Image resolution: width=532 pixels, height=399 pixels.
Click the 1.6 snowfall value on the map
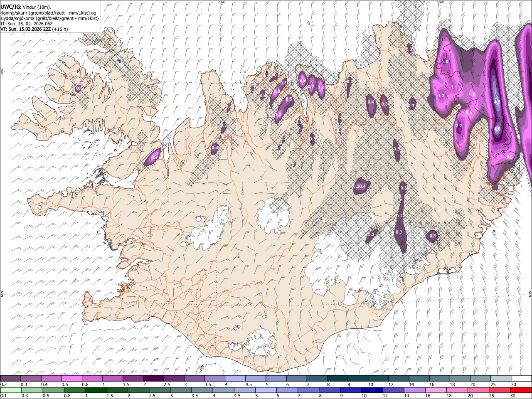pyautogui.click(x=445, y=62)
